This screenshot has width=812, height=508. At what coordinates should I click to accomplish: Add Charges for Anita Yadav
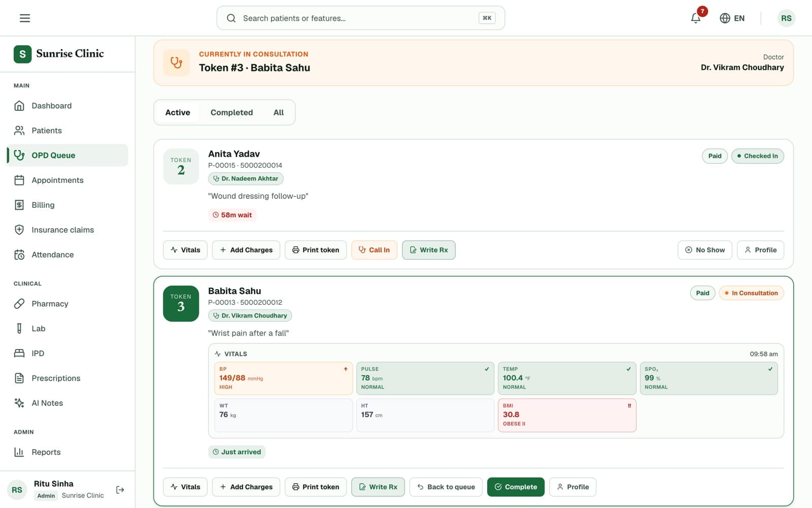[x=246, y=250]
